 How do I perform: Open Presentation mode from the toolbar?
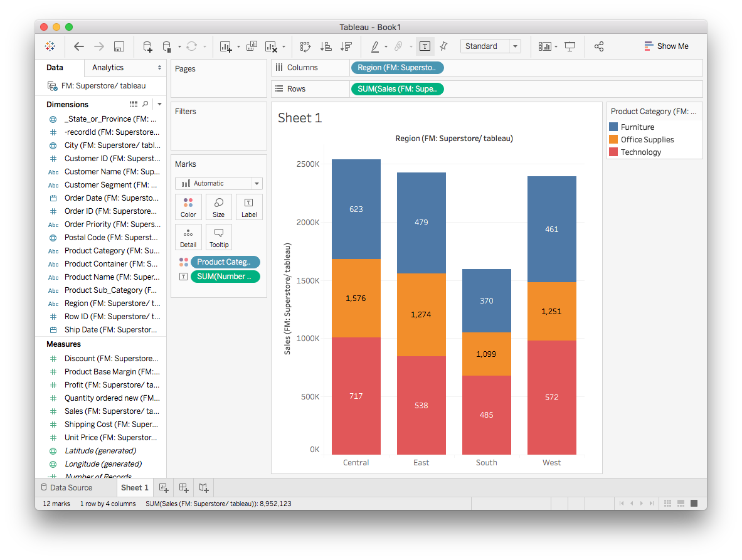point(570,46)
